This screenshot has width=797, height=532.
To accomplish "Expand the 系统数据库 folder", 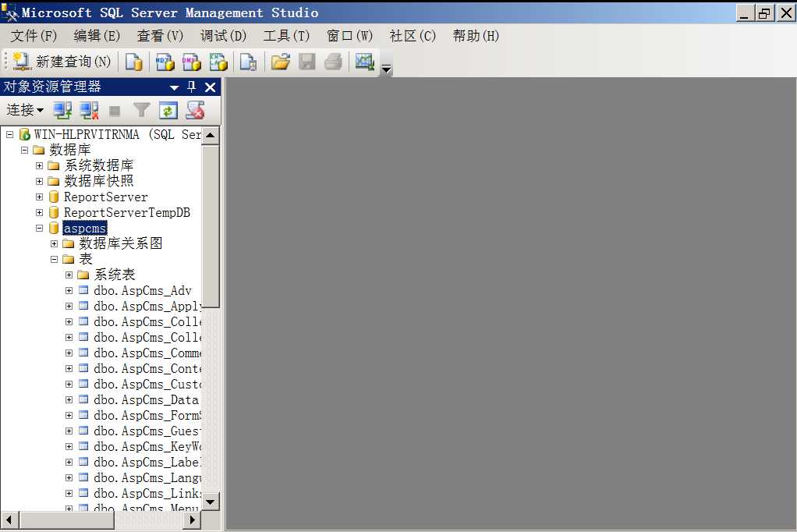I will (39, 166).
